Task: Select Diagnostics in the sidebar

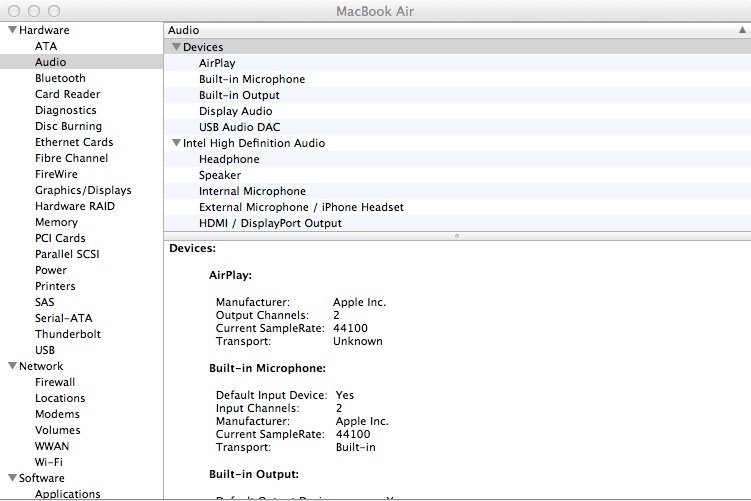Action: click(x=66, y=110)
